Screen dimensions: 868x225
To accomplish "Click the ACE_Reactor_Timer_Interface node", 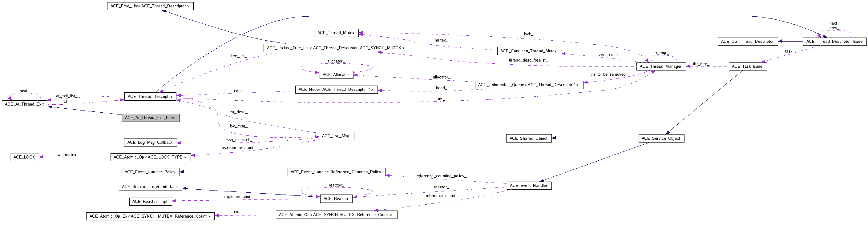I will pyautogui.click(x=150, y=187).
